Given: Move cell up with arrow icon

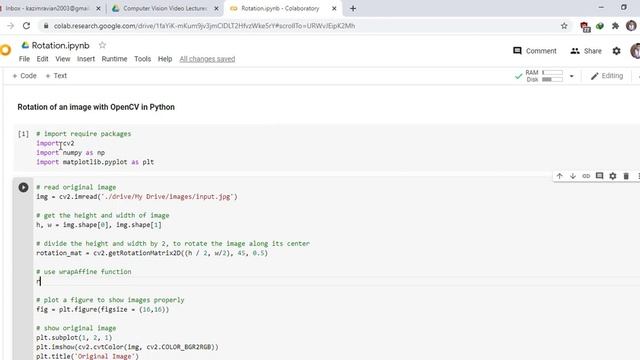Looking at the screenshot, I should [x=560, y=176].
